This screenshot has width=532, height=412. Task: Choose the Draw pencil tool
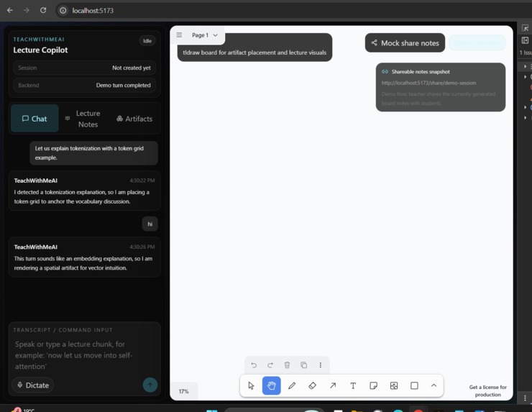pyautogui.click(x=292, y=385)
